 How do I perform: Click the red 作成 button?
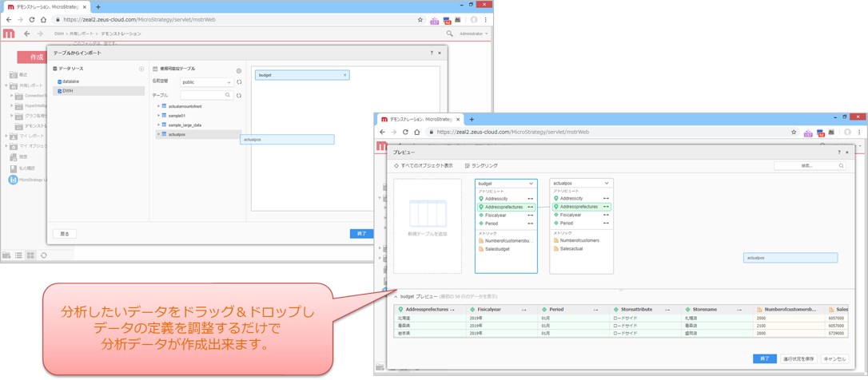pos(37,57)
